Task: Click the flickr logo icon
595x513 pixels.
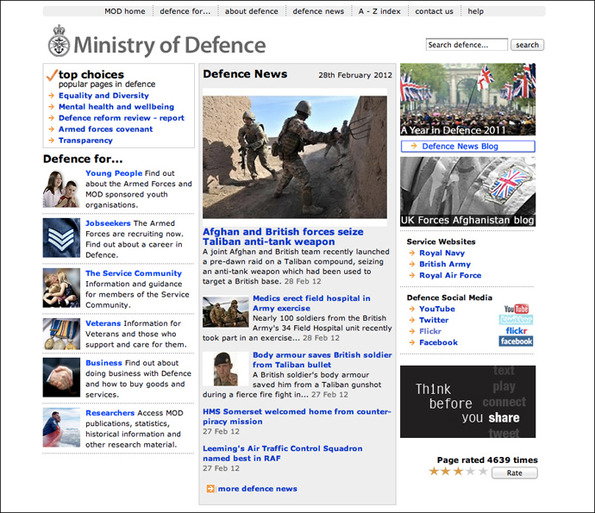Action: click(516, 331)
